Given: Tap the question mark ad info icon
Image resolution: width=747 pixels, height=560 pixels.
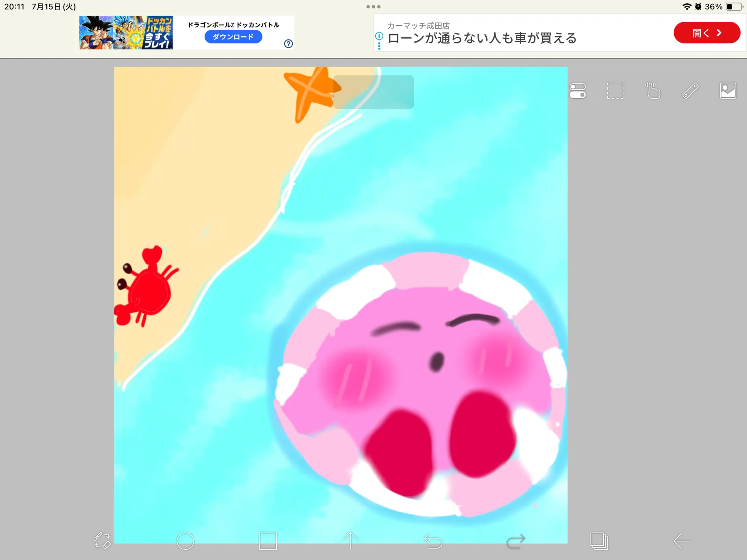Looking at the screenshot, I should (x=288, y=43).
